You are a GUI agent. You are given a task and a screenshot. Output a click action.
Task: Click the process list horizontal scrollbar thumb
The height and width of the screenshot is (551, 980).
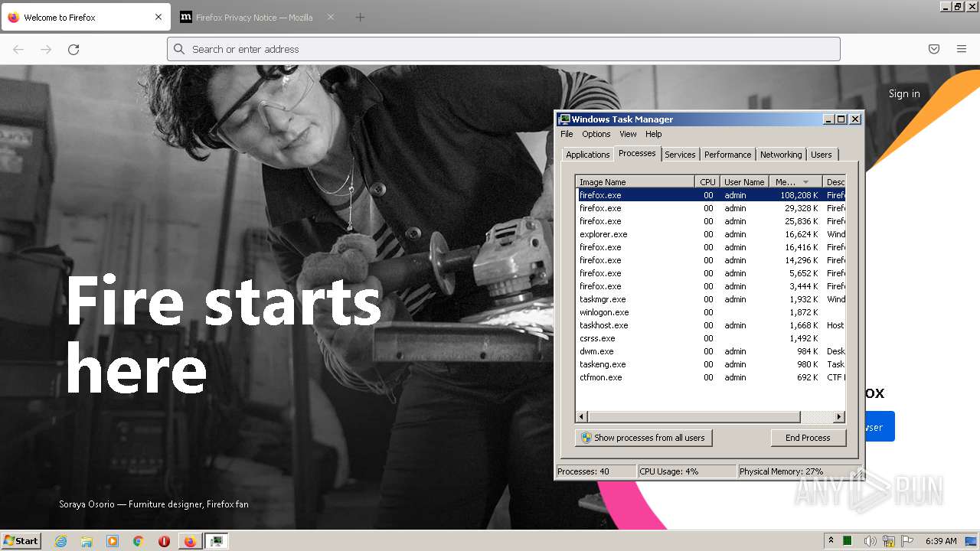(x=694, y=417)
